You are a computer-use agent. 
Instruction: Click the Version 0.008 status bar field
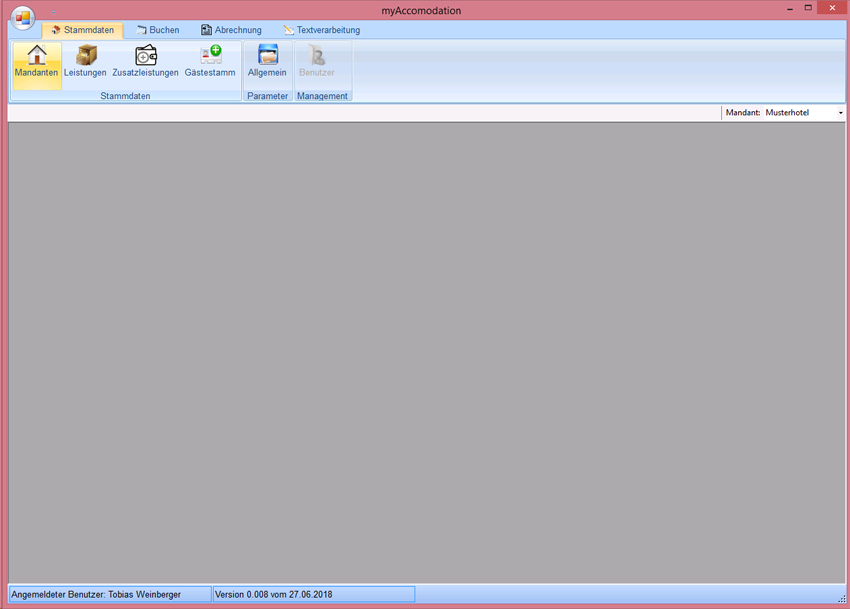click(x=313, y=594)
